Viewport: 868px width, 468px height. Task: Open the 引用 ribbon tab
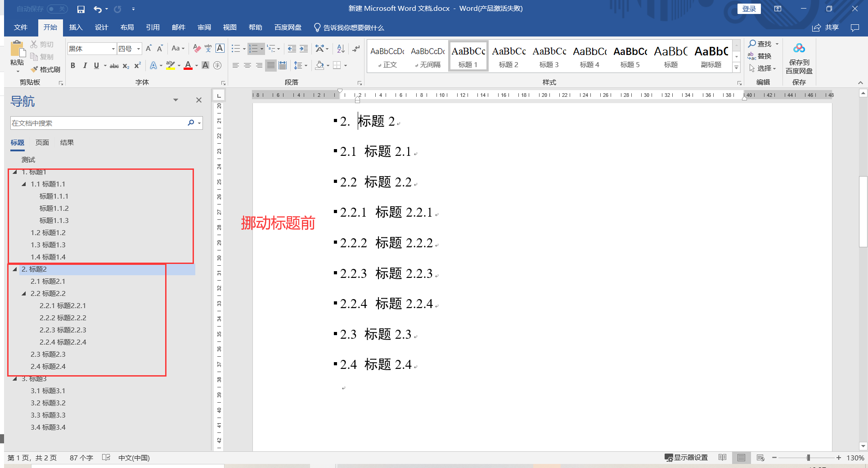[x=153, y=27]
